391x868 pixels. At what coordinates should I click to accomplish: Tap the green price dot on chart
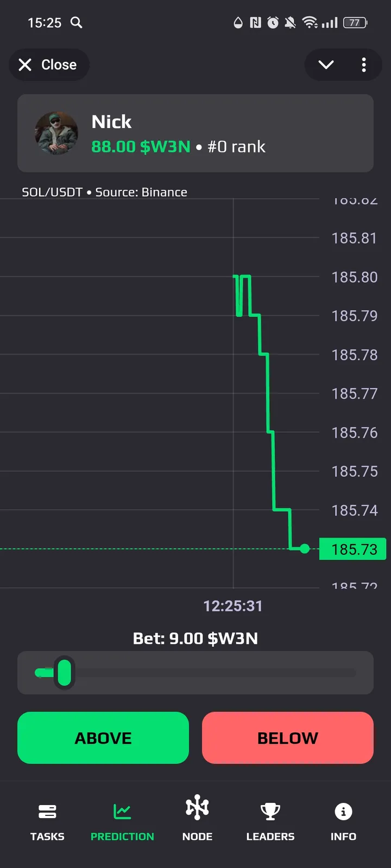coord(305,548)
